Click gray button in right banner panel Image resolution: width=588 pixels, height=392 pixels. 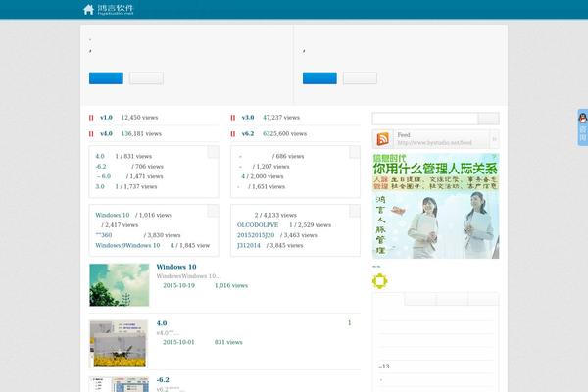click(x=360, y=78)
